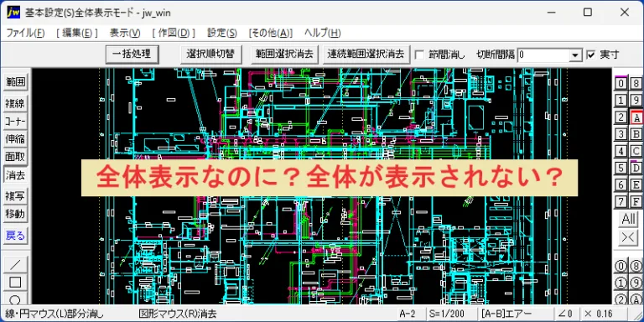Enable the 節間消し checkbox
Viewport: 644px width, 322px height.
point(419,55)
